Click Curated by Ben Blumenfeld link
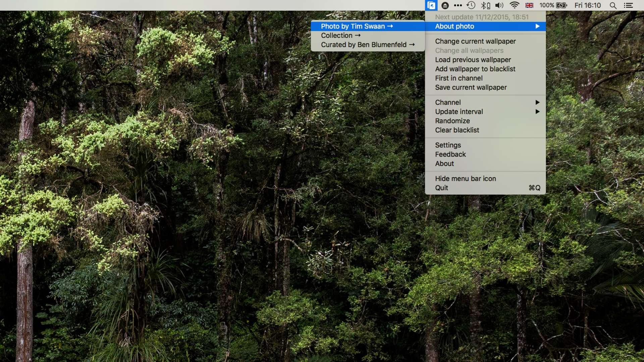The height and width of the screenshot is (362, 644). 368,44
